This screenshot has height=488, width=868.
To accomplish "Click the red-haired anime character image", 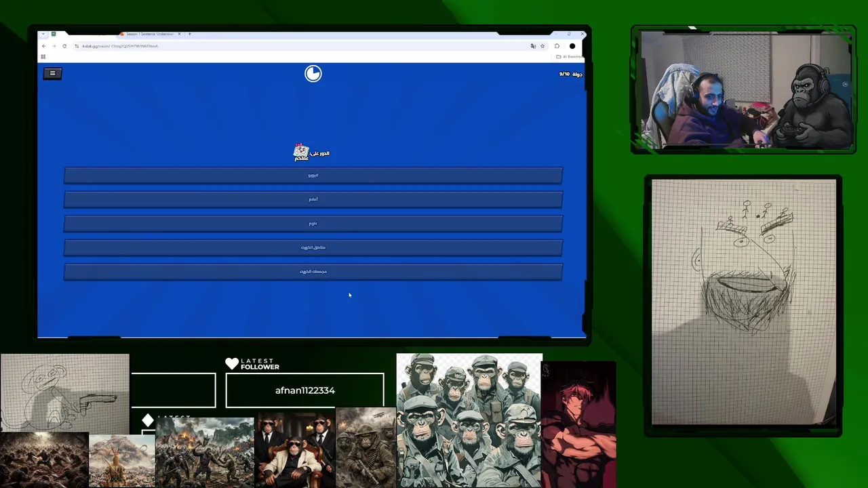I will (579, 426).
